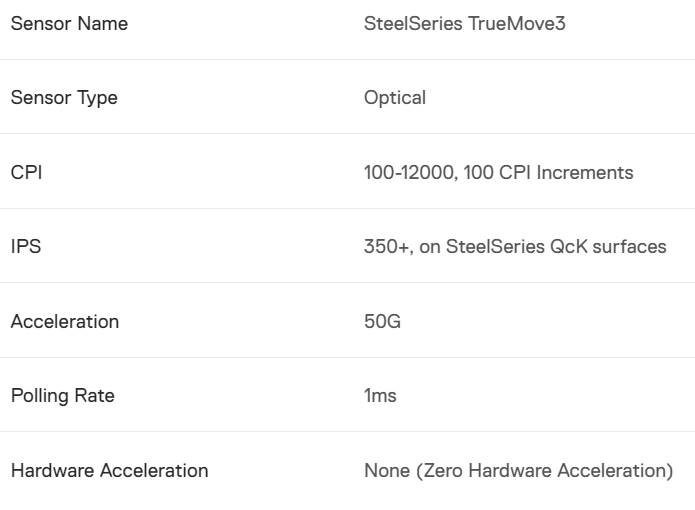Image resolution: width=695 pixels, height=510 pixels.
Task: Click the word TrueMove3 in the first row
Action: pos(517,23)
